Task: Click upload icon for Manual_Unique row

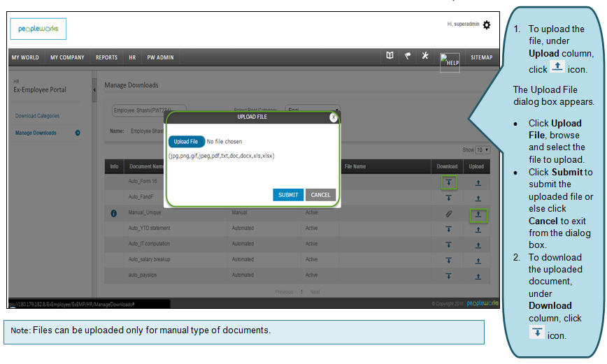Action: coord(478,215)
